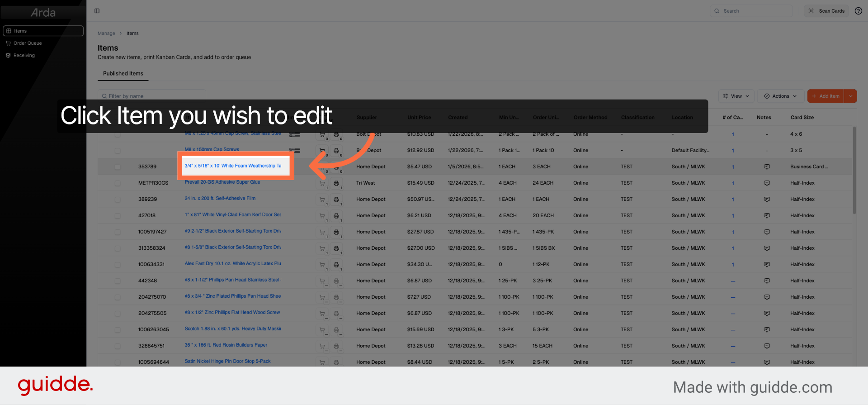Viewport: 868px width, 405px height.
Task: Expand the View dropdown
Action: tap(736, 96)
